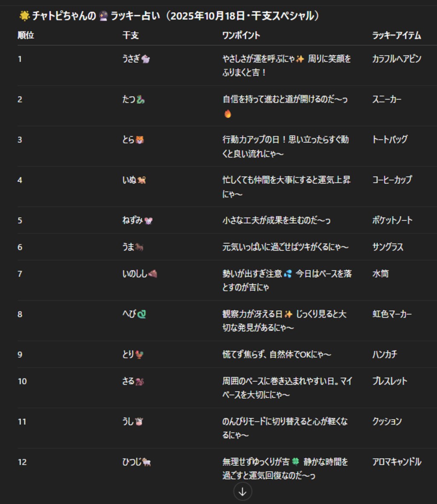The height and width of the screenshot is (504, 437).
Task: Click the scroll-to-bottom arrow button
Action: click(x=242, y=491)
